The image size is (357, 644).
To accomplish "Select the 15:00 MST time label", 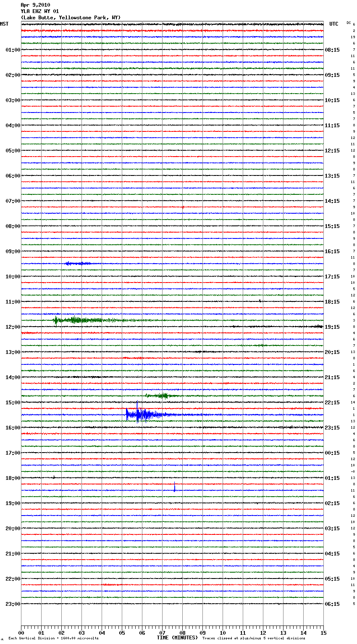I will tap(13, 403).
